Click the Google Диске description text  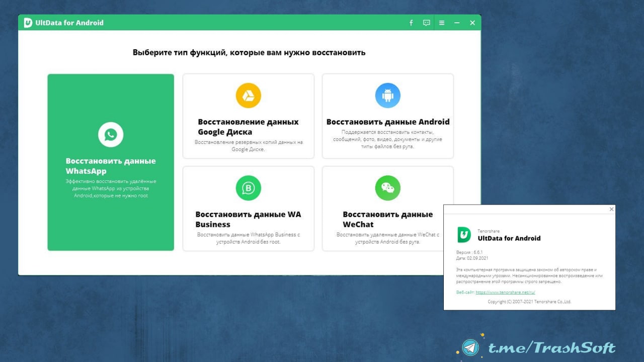point(249,146)
